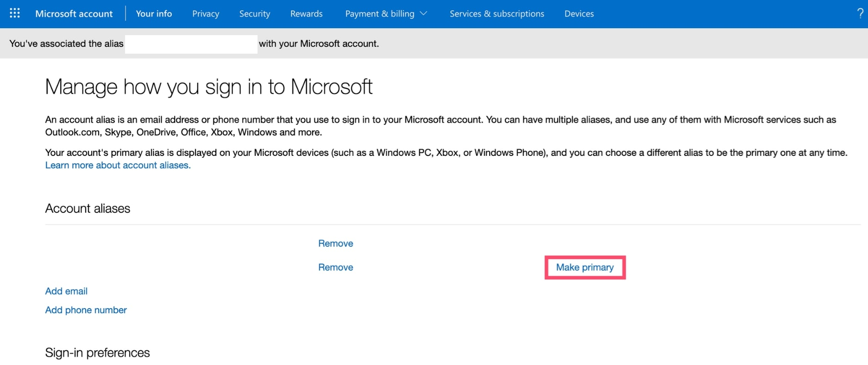This screenshot has width=868, height=365.
Task: Click the Make primary link
Action: click(585, 267)
